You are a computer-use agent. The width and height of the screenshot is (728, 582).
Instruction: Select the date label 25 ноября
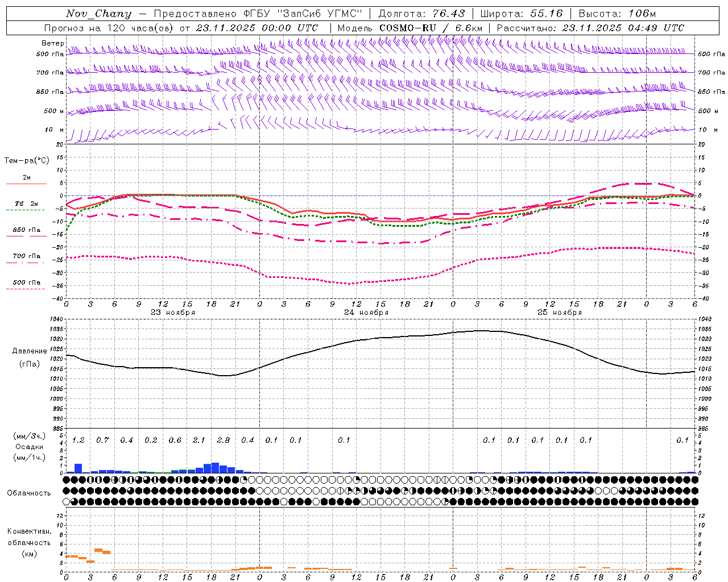560,313
